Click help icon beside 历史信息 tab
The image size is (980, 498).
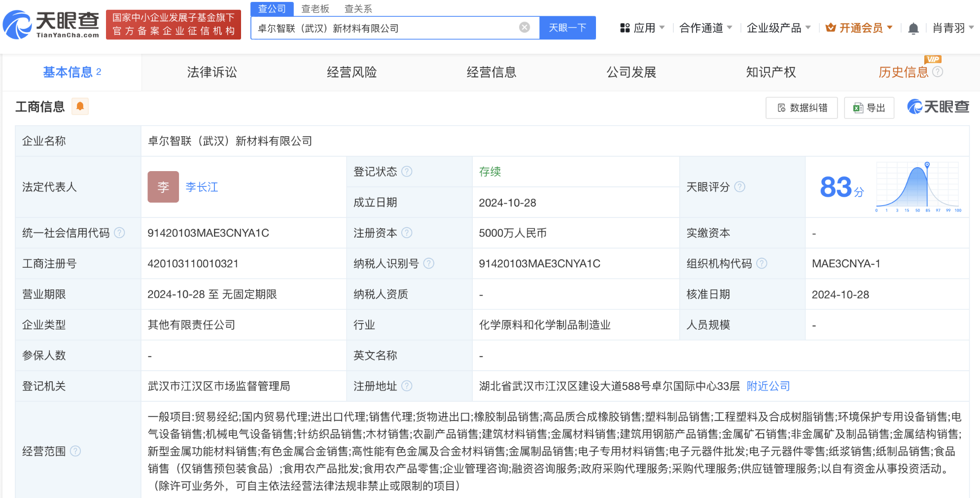[938, 72]
